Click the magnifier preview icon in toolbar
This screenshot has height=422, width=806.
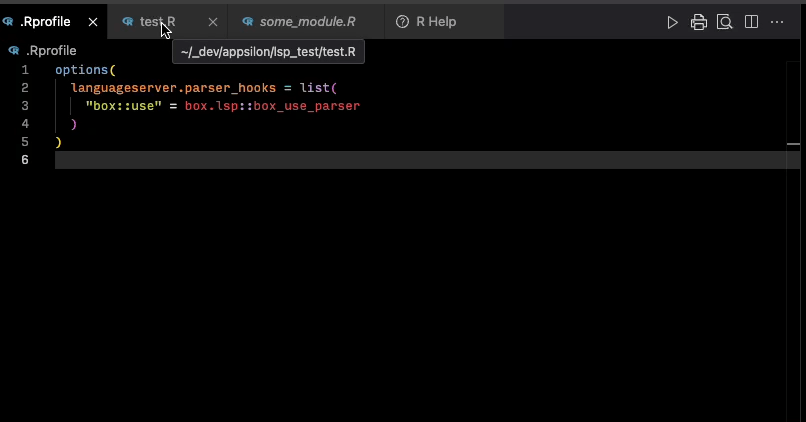(725, 22)
